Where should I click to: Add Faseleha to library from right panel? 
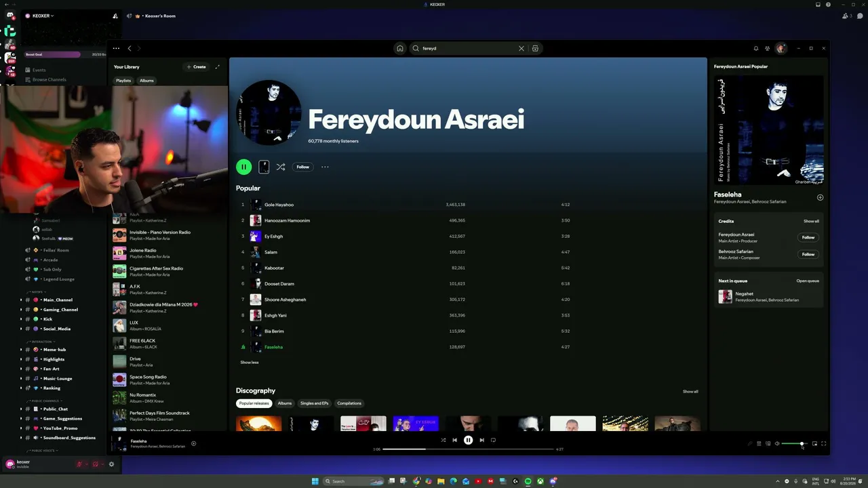point(820,197)
